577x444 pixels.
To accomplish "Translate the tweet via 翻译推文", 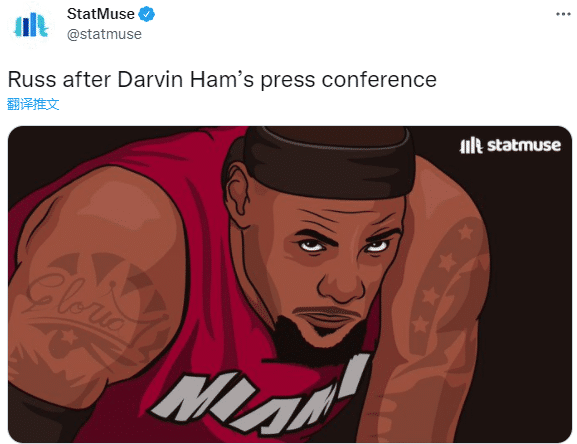I will click(33, 104).
